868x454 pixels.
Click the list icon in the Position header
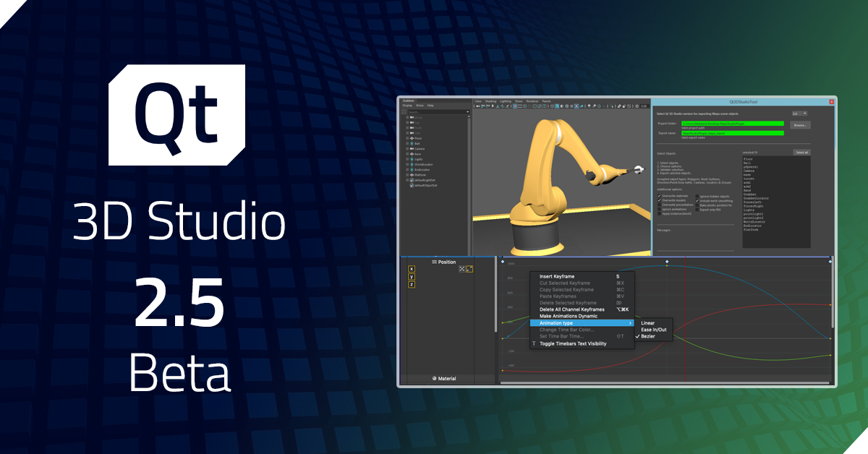(434, 262)
